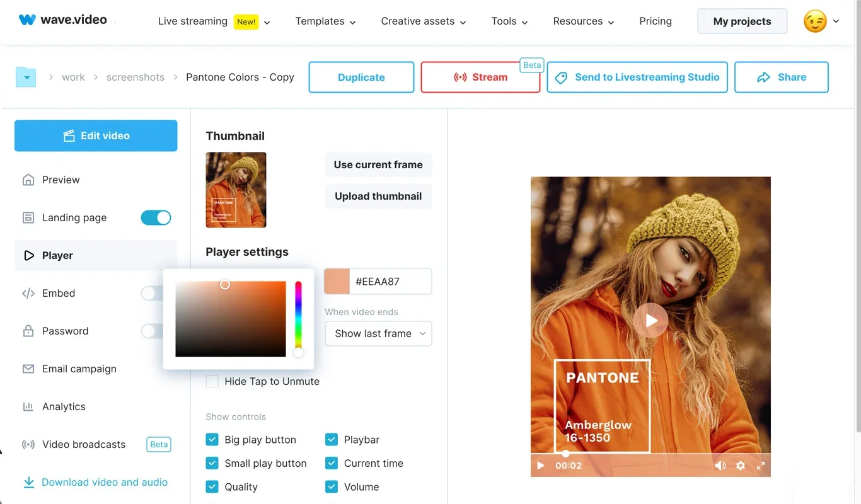Start a Stream
Image resolution: width=861 pixels, height=504 pixels.
pyautogui.click(x=480, y=77)
